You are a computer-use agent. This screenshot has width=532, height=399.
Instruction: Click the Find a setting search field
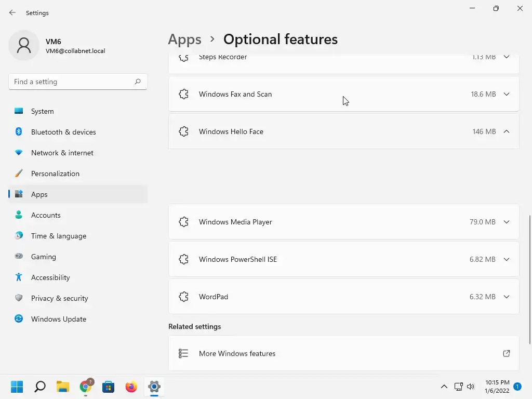pyautogui.click(x=70, y=82)
